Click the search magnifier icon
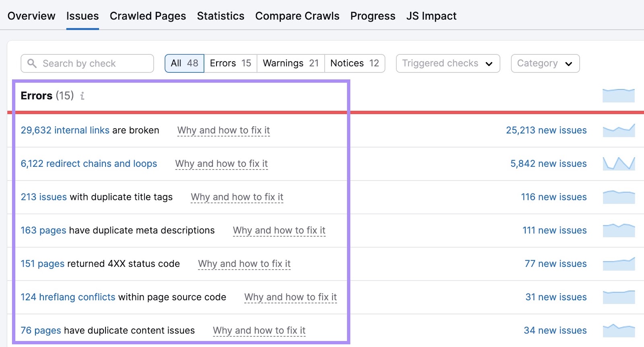 tap(32, 63)
